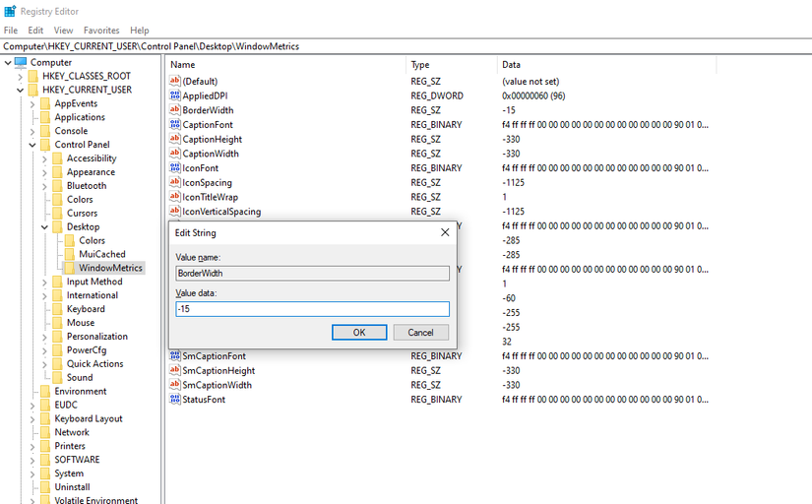
Task: Select the Cursors key in the tree
Action: coord(82,213)
